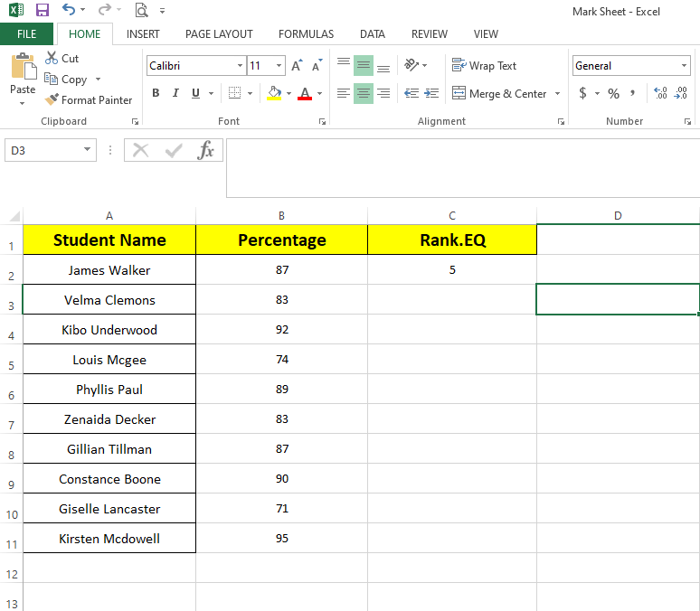
Task: Open the font size dropdown
Action: coord(279,66)
